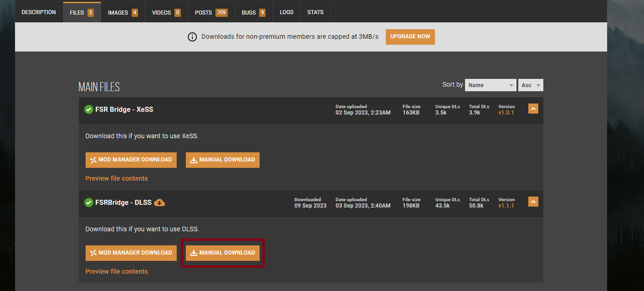Click the XeSS download description text
Viewport: 644px width, 291px height.
tap(142, 136)
